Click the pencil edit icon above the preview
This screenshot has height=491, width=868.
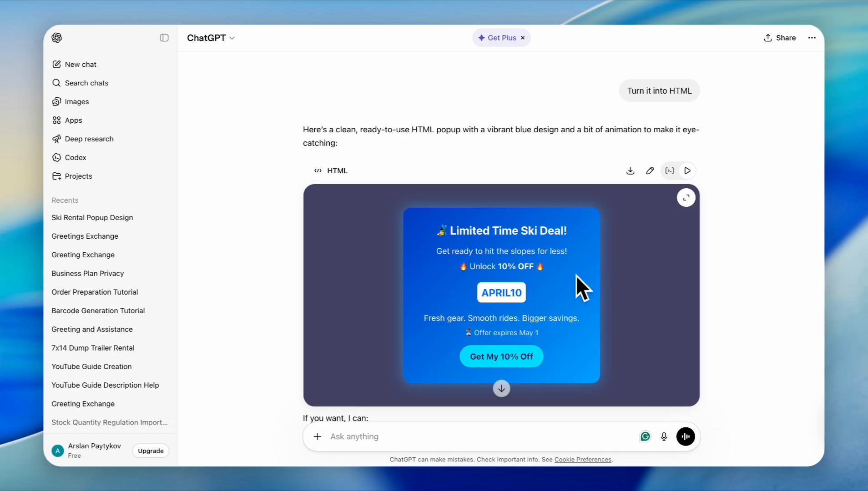(x=650, y=171)
